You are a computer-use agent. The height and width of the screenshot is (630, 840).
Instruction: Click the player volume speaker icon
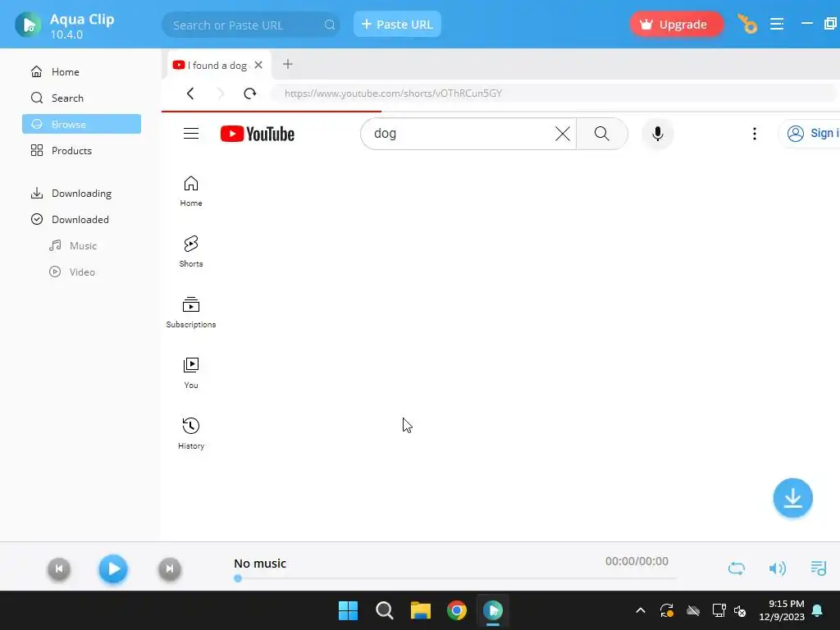pyautogui.click(x=777, y=568)
